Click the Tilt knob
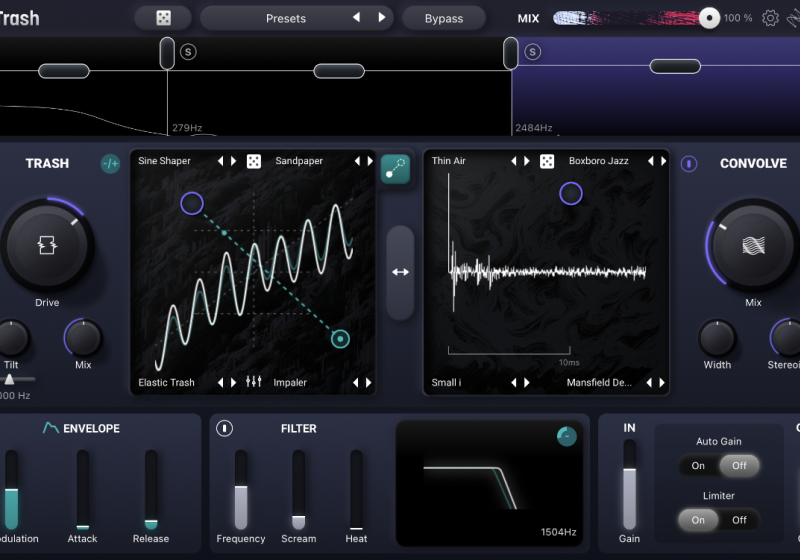This screenshot has height=560, width=800. click(11, 338)
